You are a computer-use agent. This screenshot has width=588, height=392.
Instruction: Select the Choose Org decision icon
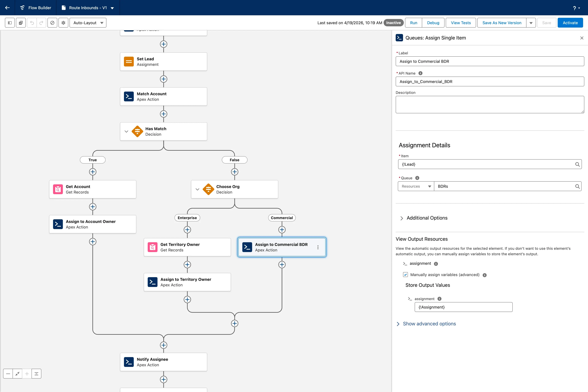click(x=208, y=189)
